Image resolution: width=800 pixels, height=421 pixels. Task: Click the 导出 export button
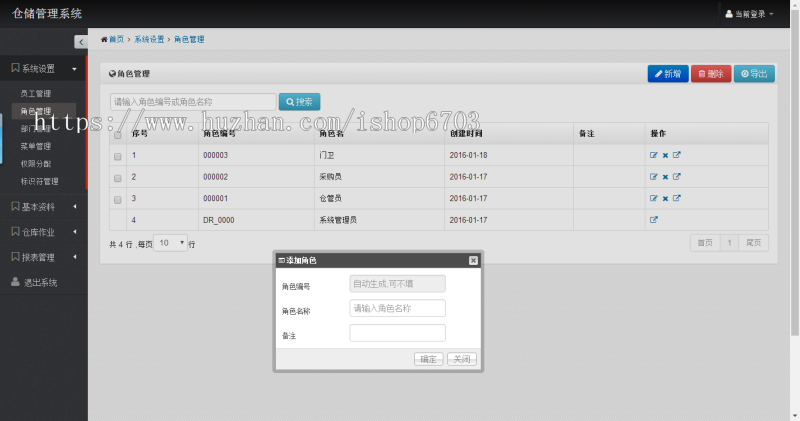[754, 74]
